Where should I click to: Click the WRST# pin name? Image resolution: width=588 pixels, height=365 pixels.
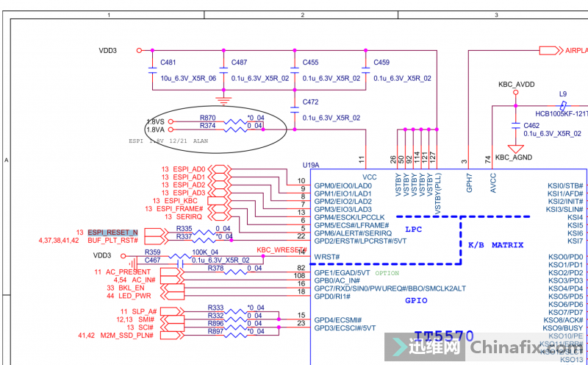coord(327,257)
